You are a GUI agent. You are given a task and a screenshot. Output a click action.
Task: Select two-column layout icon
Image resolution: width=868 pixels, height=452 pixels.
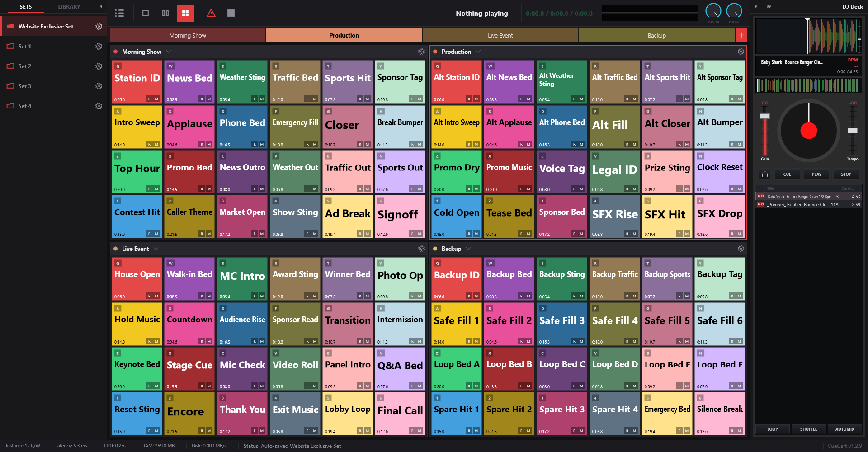pyautogui.click(x=165, y=13)
